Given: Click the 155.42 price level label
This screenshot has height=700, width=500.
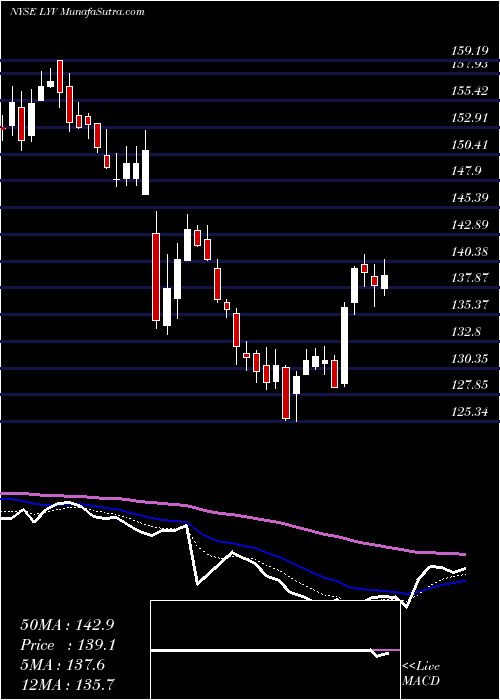Looking at the screenshot, I should (x=472, y=91).
